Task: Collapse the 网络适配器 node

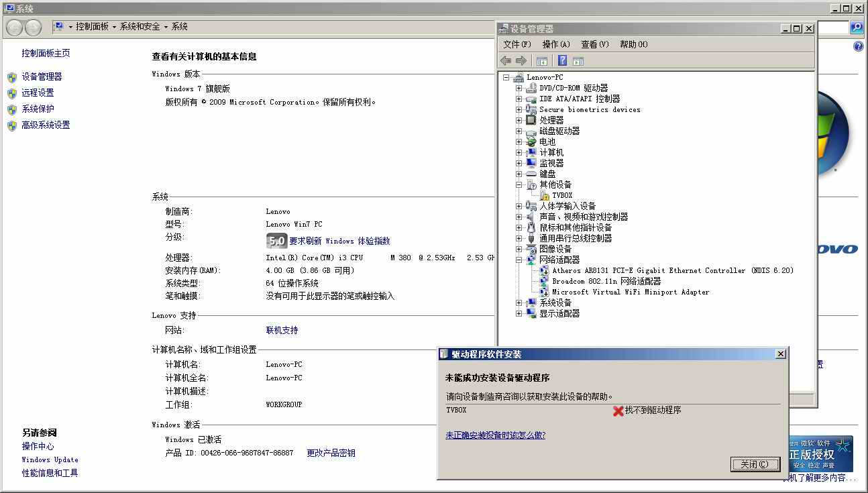Action: click(x=519, y=260)
